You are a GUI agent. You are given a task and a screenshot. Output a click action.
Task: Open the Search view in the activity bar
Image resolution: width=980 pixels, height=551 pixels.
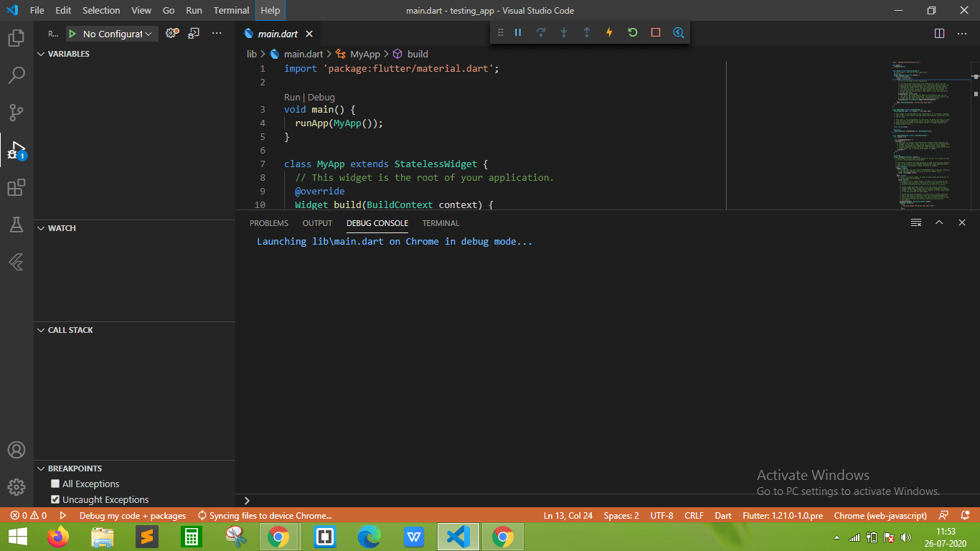tap(17, 75)
